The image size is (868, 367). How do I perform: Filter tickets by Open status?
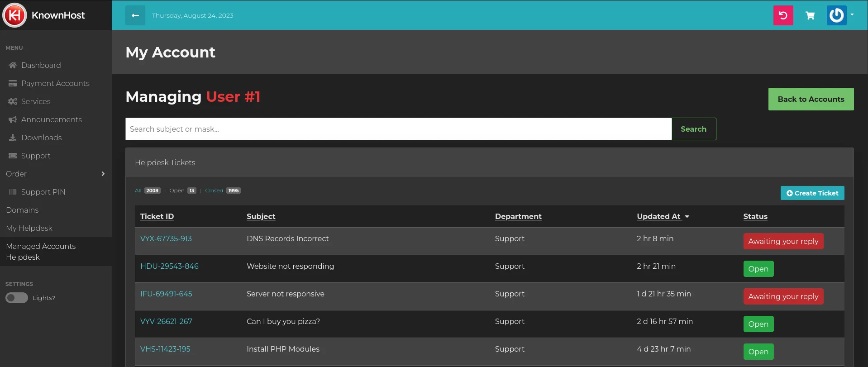(177, 191)
